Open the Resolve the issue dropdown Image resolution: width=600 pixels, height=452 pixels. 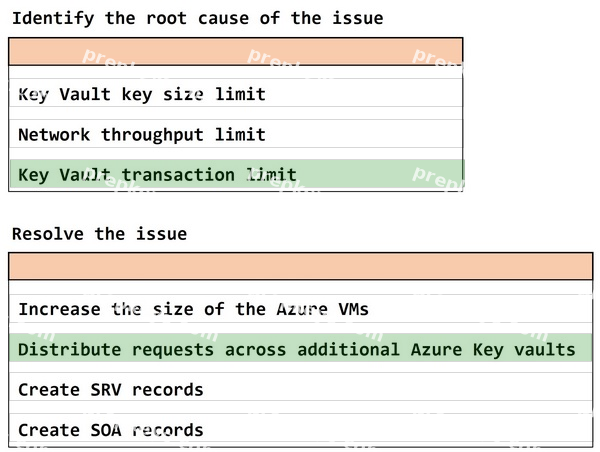[301, 266]
